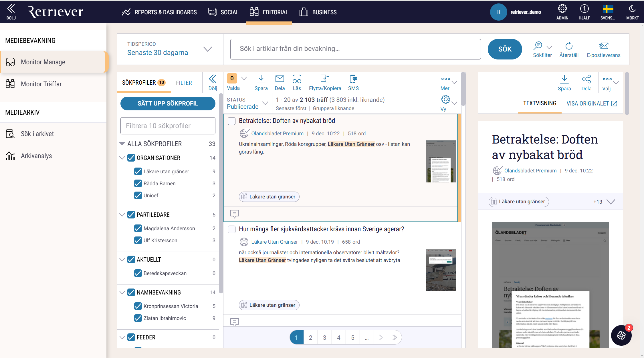Screen dimensions: 644x358
Task: Uncheck Zlatan Ibrahimovic checkbox
Action: (x=138, y=318)
